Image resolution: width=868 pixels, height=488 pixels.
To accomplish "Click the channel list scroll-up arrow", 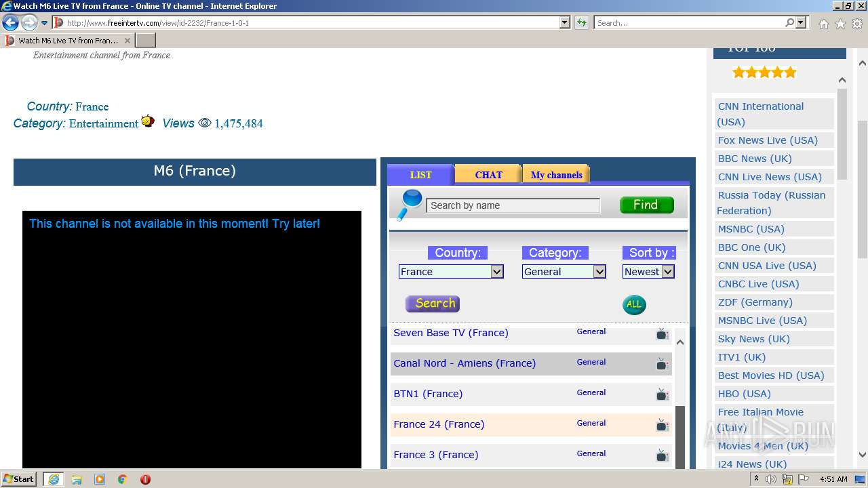I will click(x=680, y=342).
